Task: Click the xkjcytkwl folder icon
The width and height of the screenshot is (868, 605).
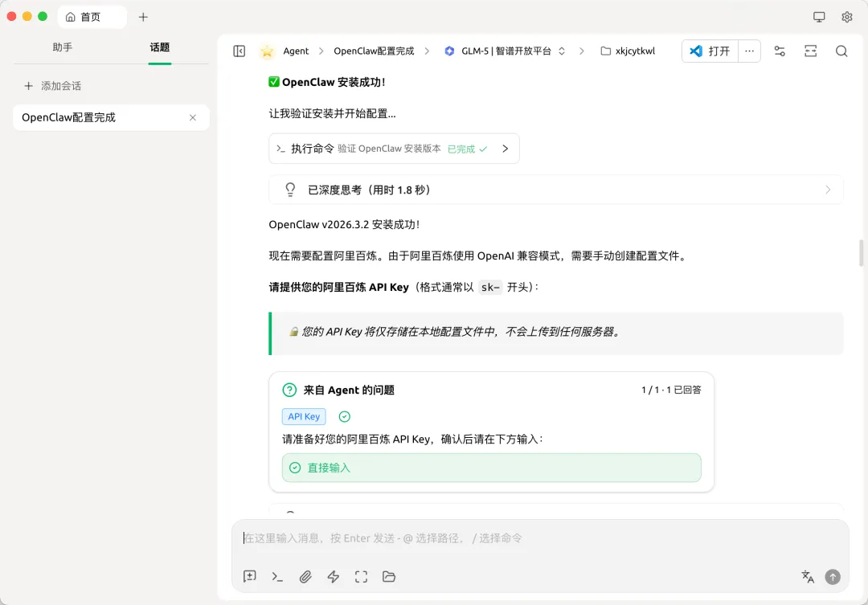Action: pyautogui.click(x=606, y=51)
